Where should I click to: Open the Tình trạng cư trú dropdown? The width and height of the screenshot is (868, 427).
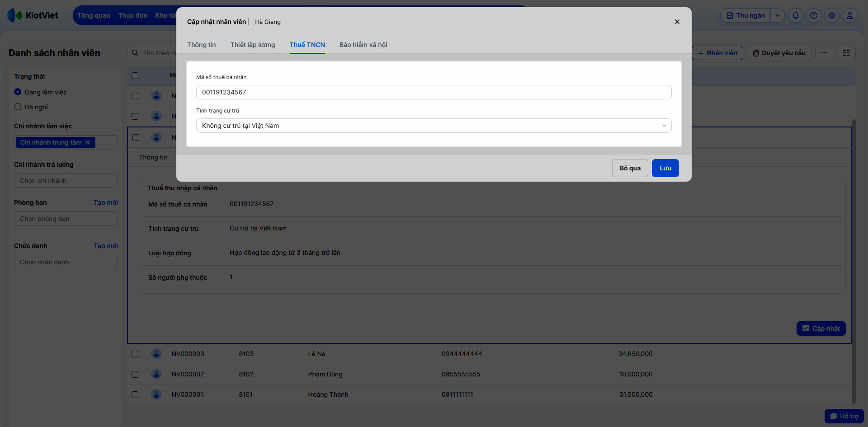pyautogui.click(x=434, y=126)
